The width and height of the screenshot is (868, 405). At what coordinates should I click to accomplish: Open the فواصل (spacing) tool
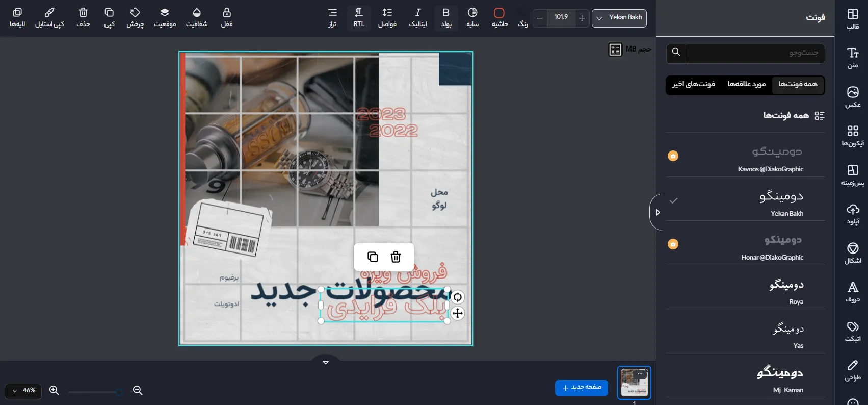387,17
